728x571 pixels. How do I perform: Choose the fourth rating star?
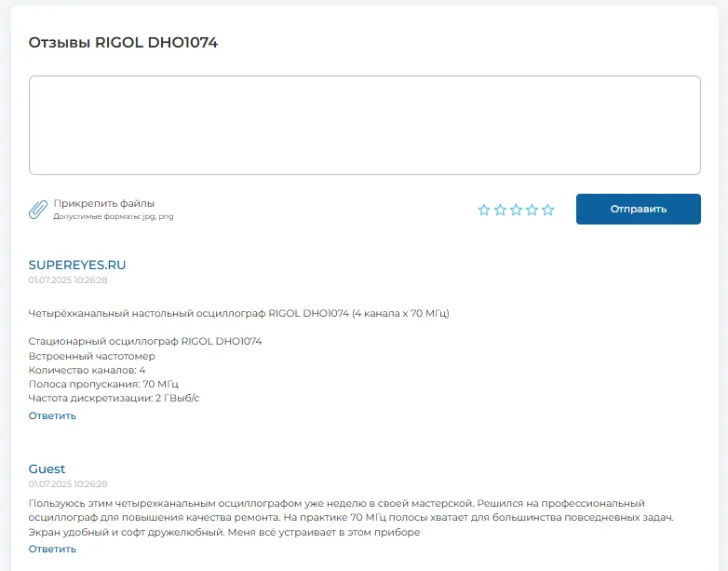[x=532, y=211]
